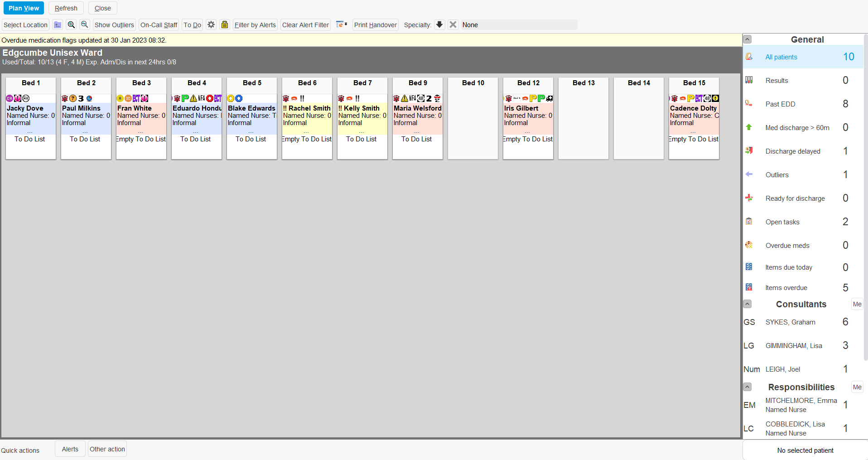Click the orange 7 icon on Bed 2

pyautogui.click(x=73, y=98)
